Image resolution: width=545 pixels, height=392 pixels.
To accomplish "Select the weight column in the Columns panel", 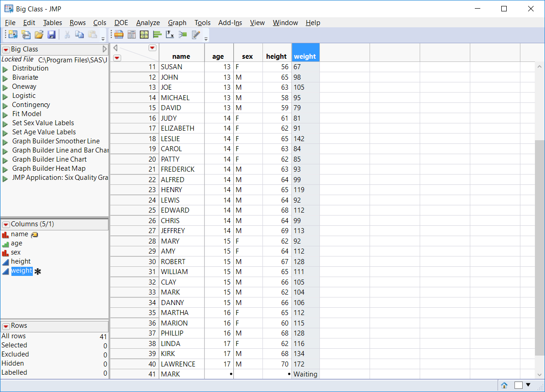I will (x=22, y=270).
